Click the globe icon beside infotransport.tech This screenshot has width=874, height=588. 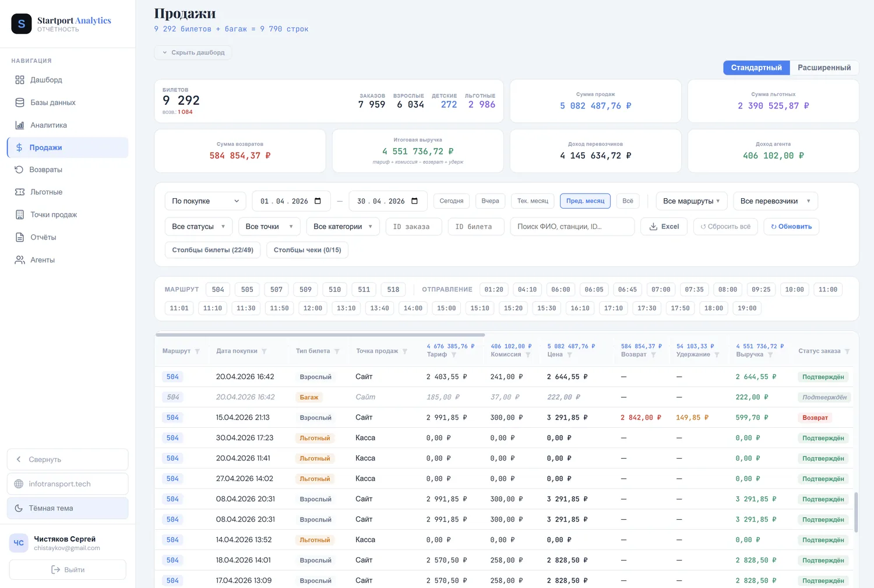(19, 484)
